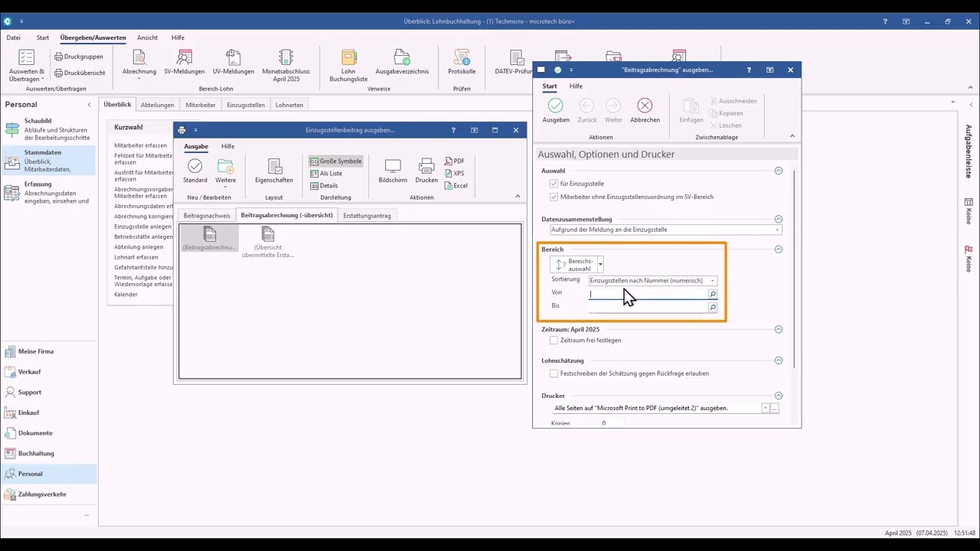Click the Weiter arrow icon

613,106
